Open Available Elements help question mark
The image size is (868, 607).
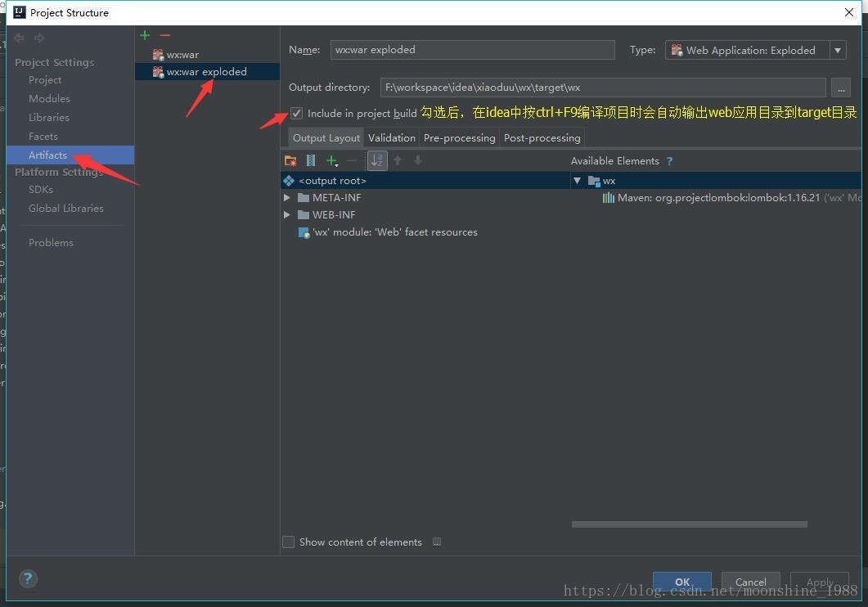[670, 161]
